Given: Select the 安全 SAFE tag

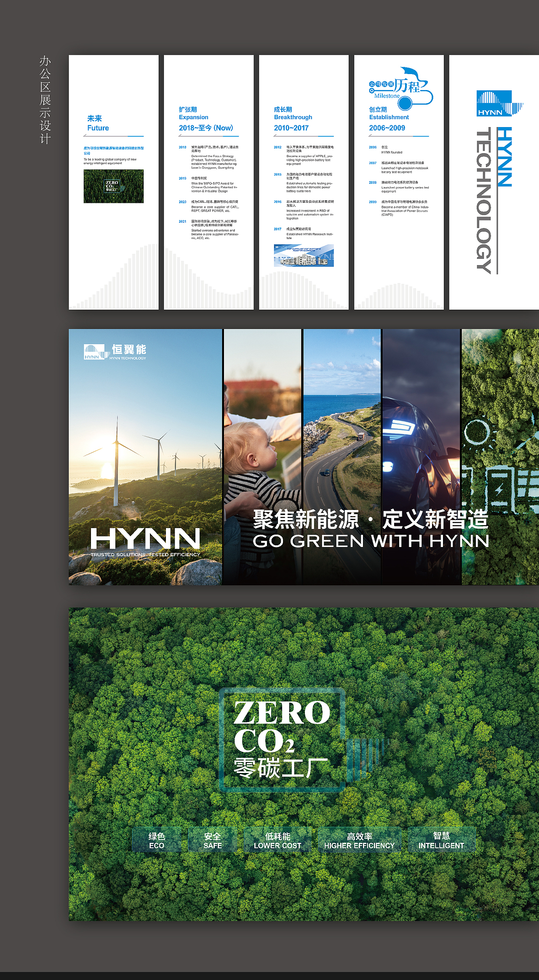Looking at the screenshot, I should 212,840.
